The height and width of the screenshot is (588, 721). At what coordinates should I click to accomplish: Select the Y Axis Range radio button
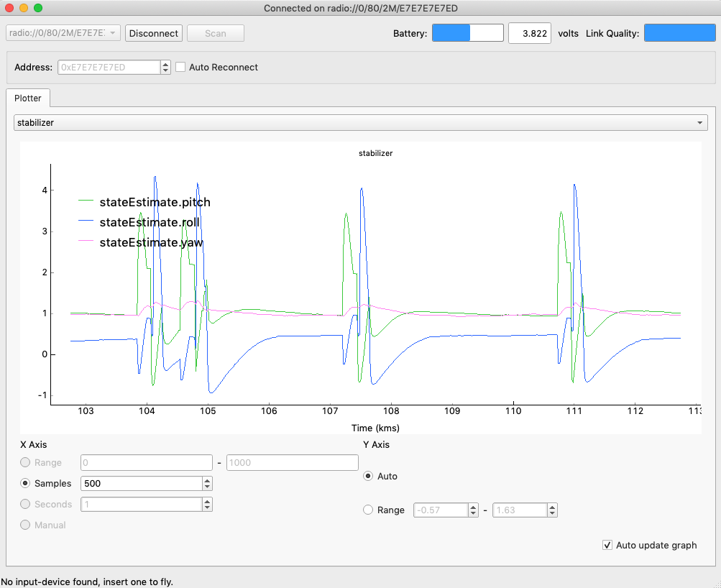click(369, 510)
